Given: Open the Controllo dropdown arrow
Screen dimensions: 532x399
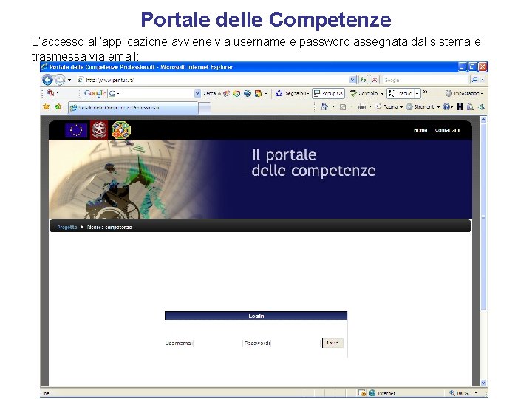Looking at the screenshot, I should (x=382, y=93).
